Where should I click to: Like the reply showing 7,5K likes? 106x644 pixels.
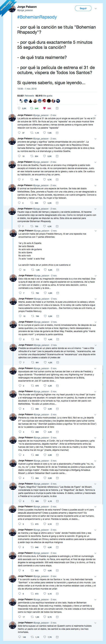(45, 133)
